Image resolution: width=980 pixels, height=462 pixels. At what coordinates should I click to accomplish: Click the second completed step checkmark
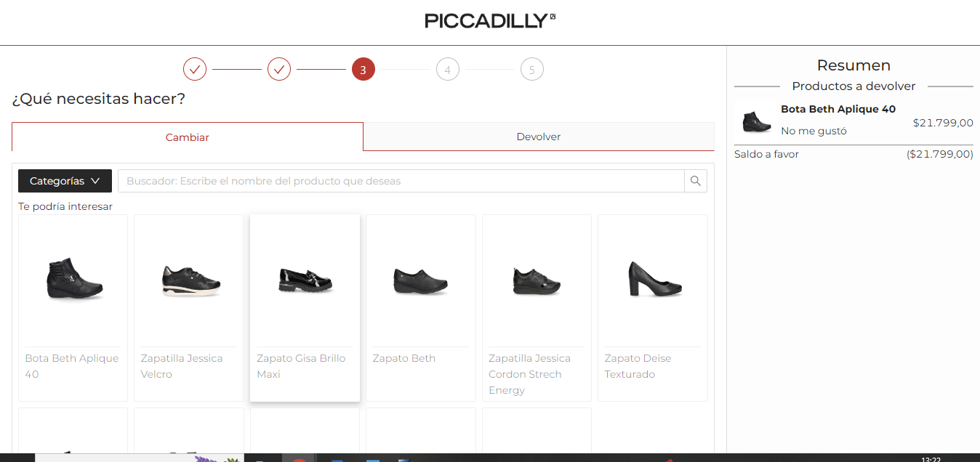[x=279, y=70]
